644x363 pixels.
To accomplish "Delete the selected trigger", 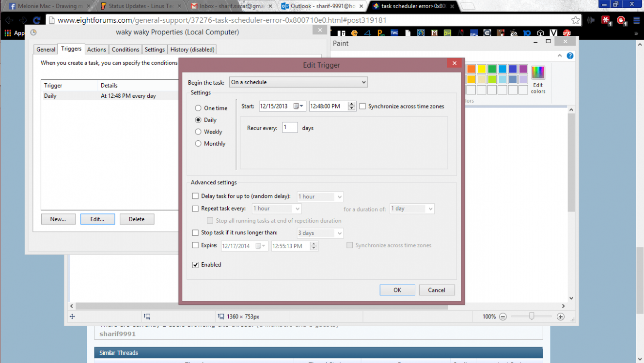I will tap(137, 219).
